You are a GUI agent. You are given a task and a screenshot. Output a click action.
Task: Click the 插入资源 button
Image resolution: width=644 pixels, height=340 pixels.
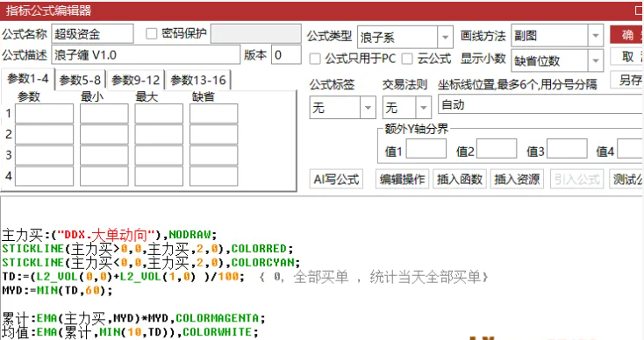coord(517,180)
